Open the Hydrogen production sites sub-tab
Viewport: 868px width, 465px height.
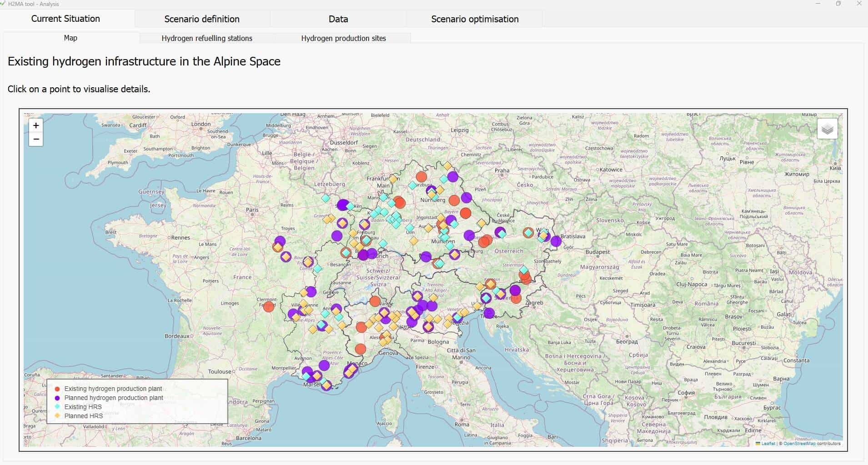pyautogui.click(x=343, y=38)
